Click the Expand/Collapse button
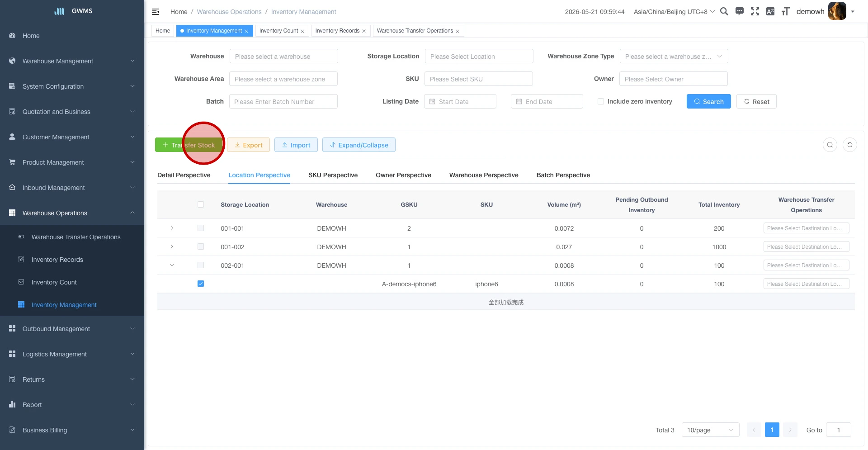 pyautogui.click(x=359, y=145)
